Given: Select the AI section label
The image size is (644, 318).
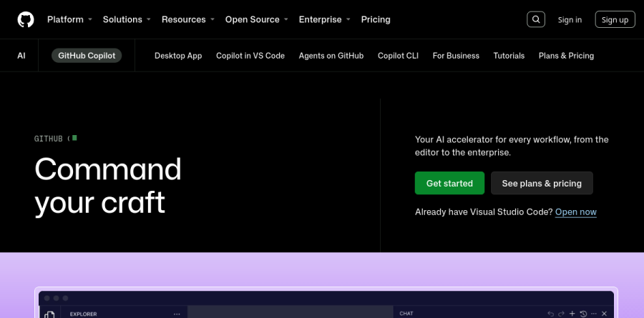Looking at the screenshot, I should click(x=21, y=56).
